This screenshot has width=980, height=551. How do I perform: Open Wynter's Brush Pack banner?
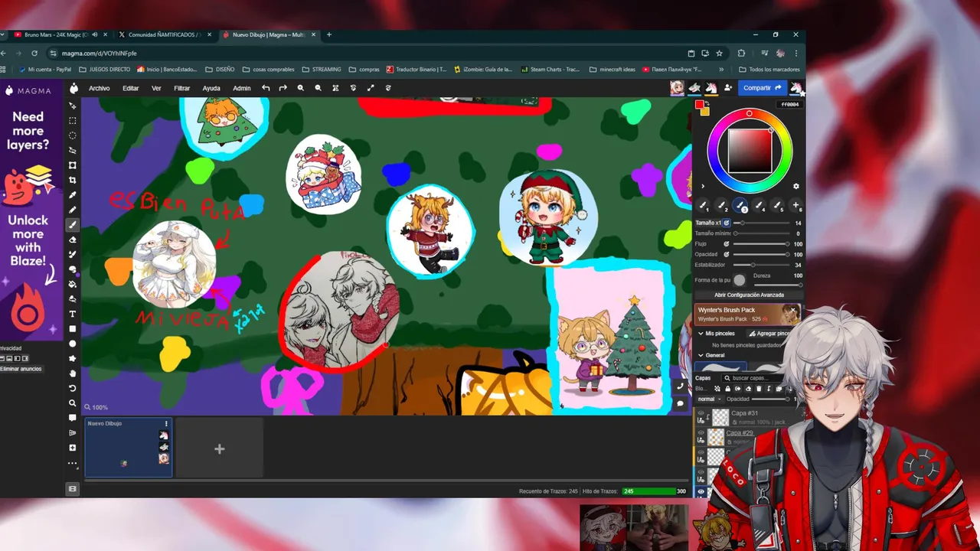[748, 315]
